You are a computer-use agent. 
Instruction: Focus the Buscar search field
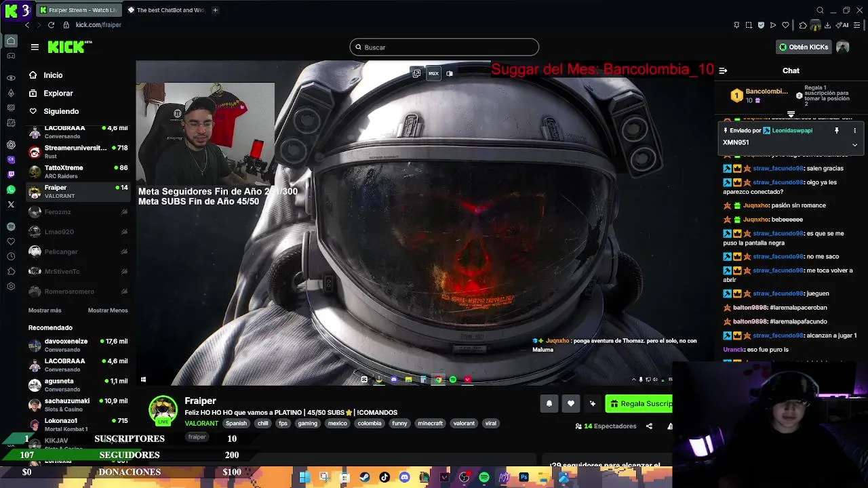tap(444, 47)
